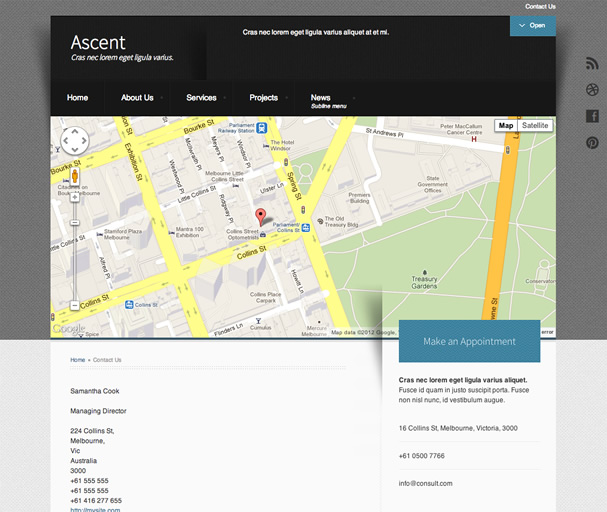Click the Make an Appointment button
This screenshot has height=512, width=607.
point(469,341)
